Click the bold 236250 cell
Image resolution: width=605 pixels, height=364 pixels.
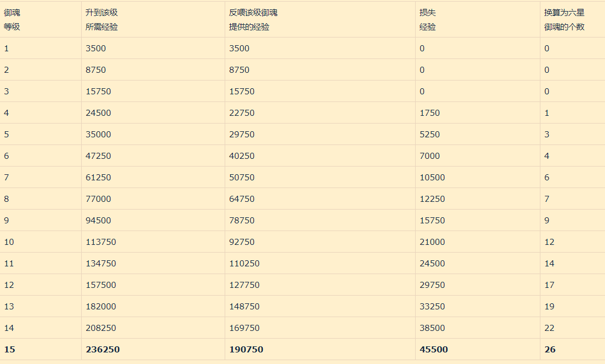point(103,350)
